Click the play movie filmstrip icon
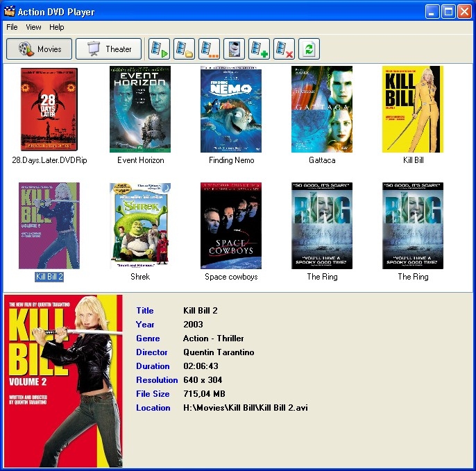476x471 pixels. tap(160, 49)
